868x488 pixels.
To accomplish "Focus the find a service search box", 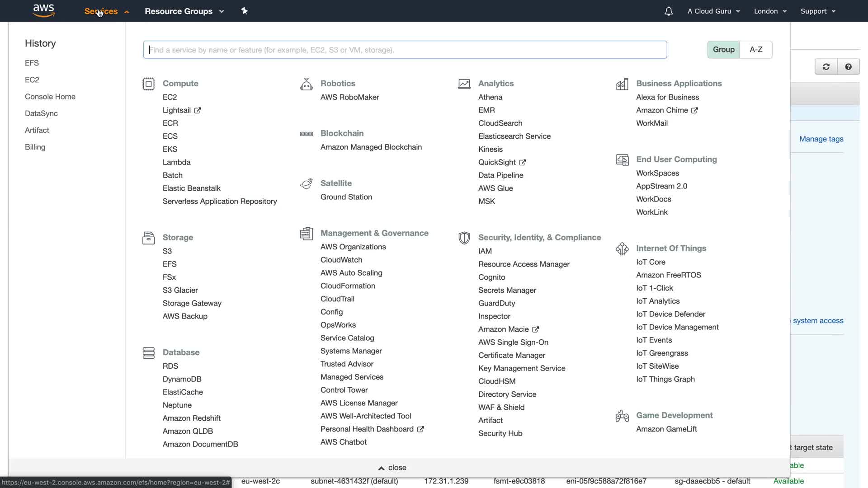I will (x=405, y=50).
